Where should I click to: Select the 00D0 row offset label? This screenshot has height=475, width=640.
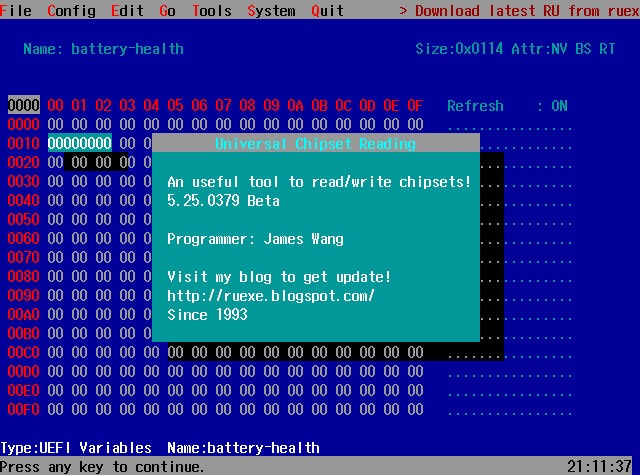pos(23,372)
